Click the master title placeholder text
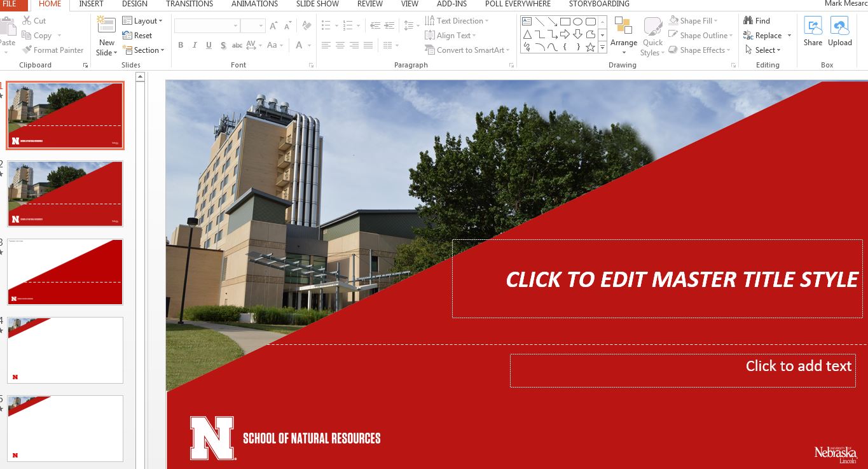 [x=682, y=279]
